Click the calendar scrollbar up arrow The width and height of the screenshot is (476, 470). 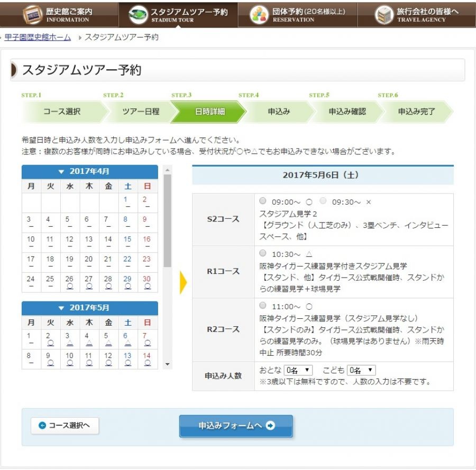pos(168,170)
